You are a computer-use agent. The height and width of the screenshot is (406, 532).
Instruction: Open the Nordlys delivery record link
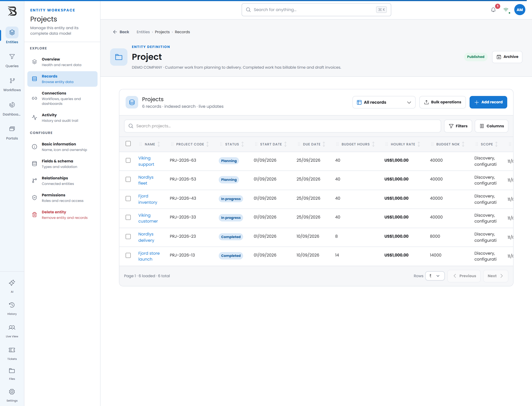[146, 237]
